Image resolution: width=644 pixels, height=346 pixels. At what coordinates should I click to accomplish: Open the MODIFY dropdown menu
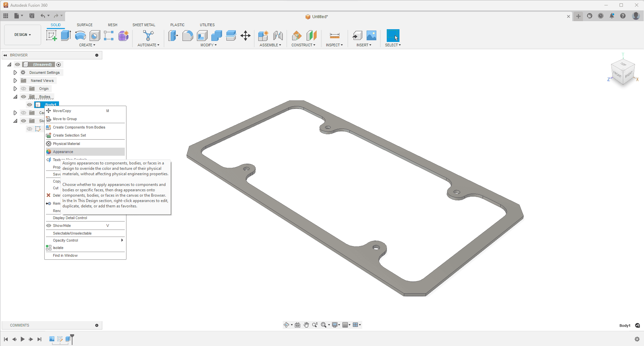pos(209,45)
